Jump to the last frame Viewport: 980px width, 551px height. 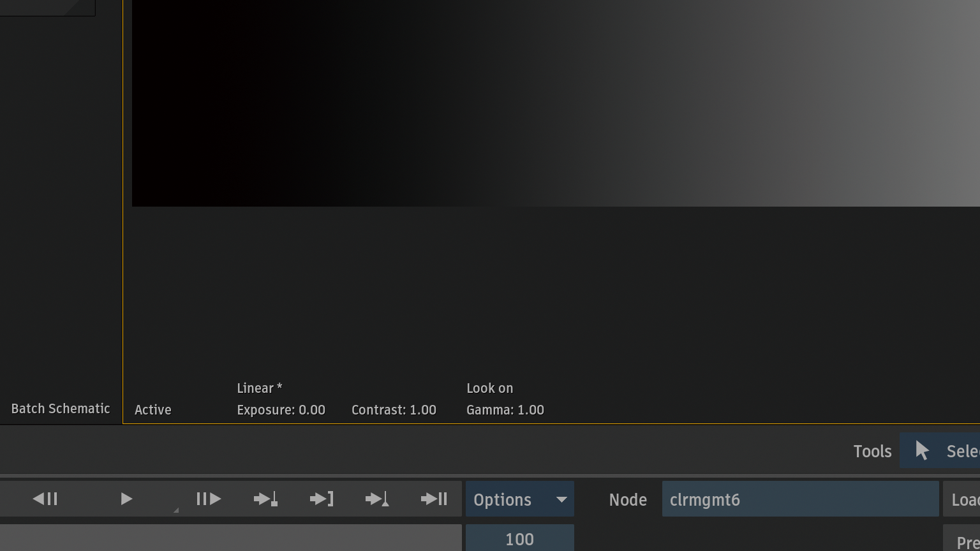(434, 499)
